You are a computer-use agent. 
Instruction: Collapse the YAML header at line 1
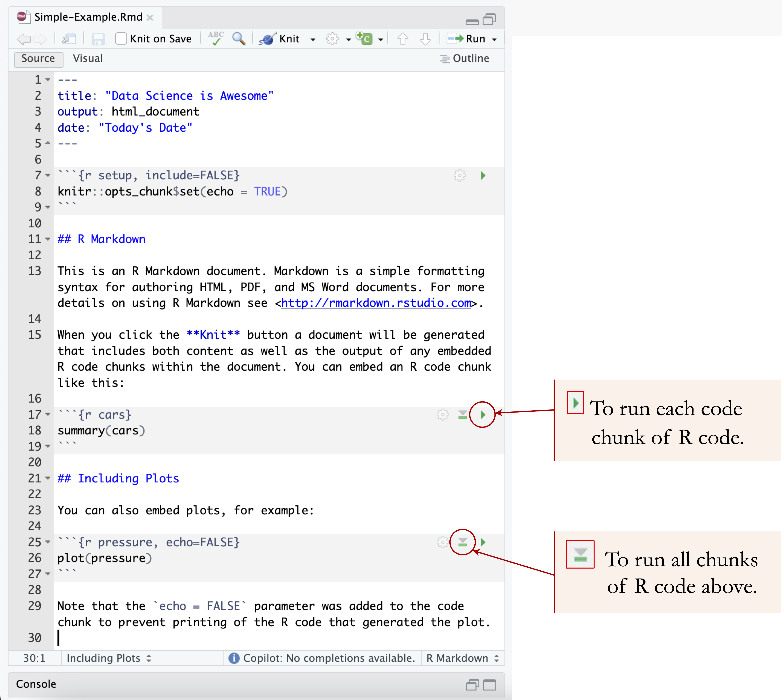coord(48,80)
